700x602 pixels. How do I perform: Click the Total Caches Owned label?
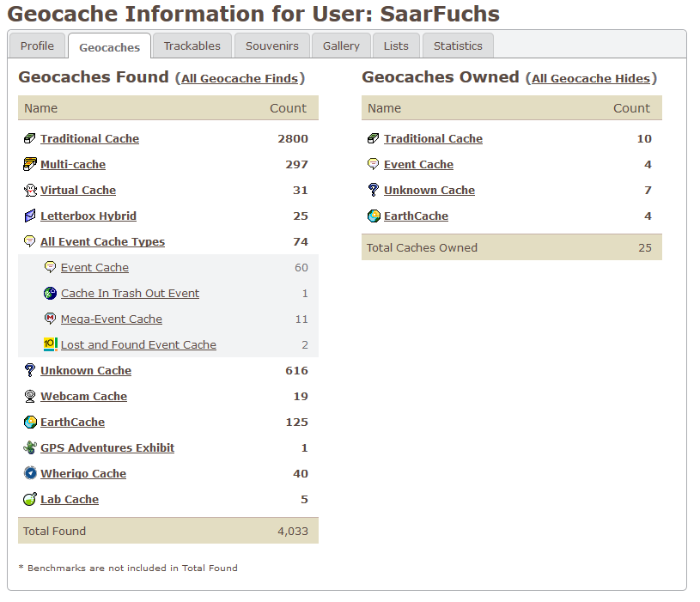(422, 247)
